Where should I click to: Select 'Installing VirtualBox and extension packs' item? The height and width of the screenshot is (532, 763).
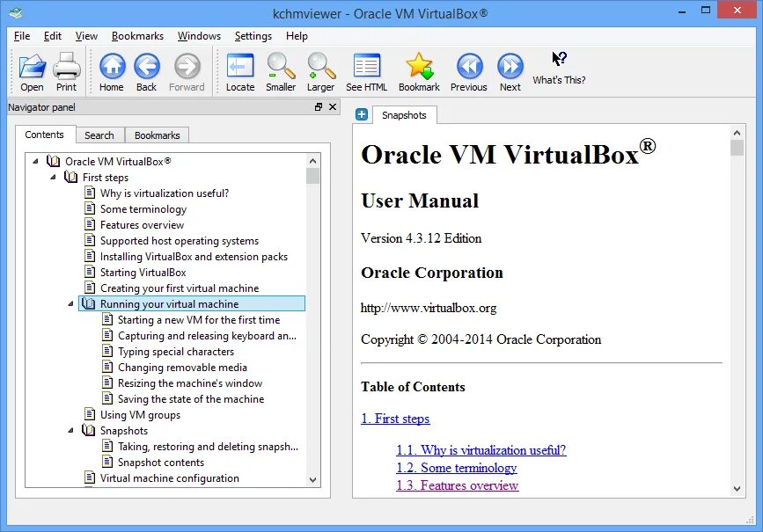click(x=194, y=256)
